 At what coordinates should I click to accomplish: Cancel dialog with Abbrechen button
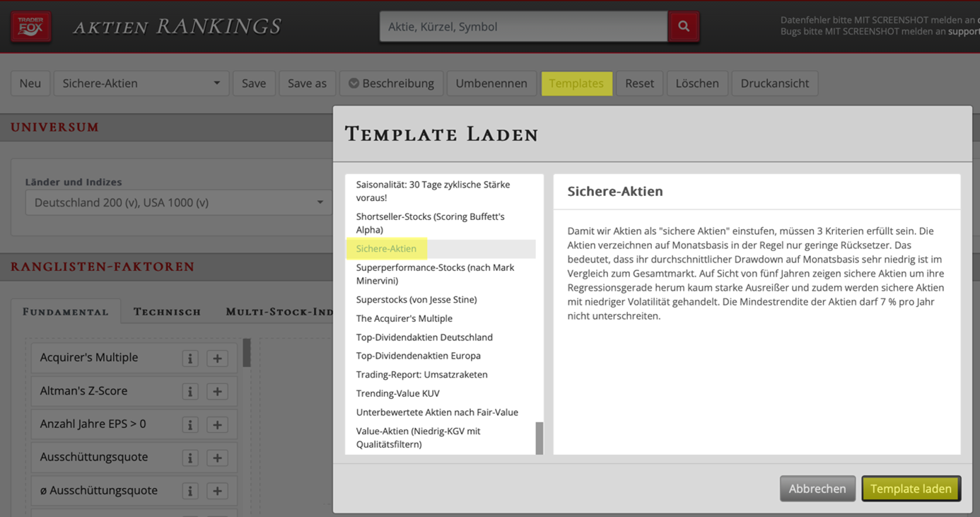coord(817,489)
